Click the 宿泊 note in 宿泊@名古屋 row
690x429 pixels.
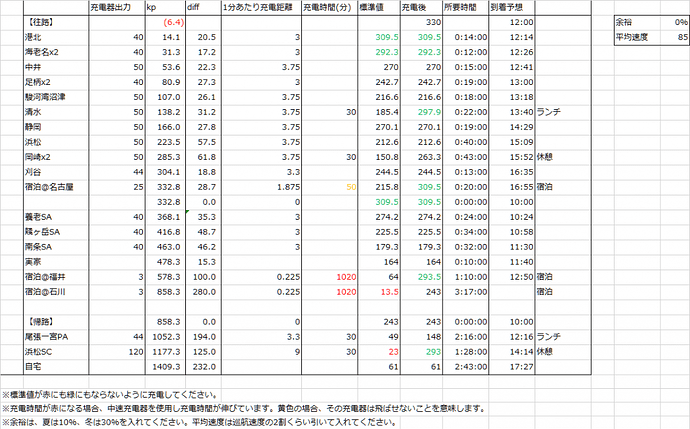coord(545,187)
